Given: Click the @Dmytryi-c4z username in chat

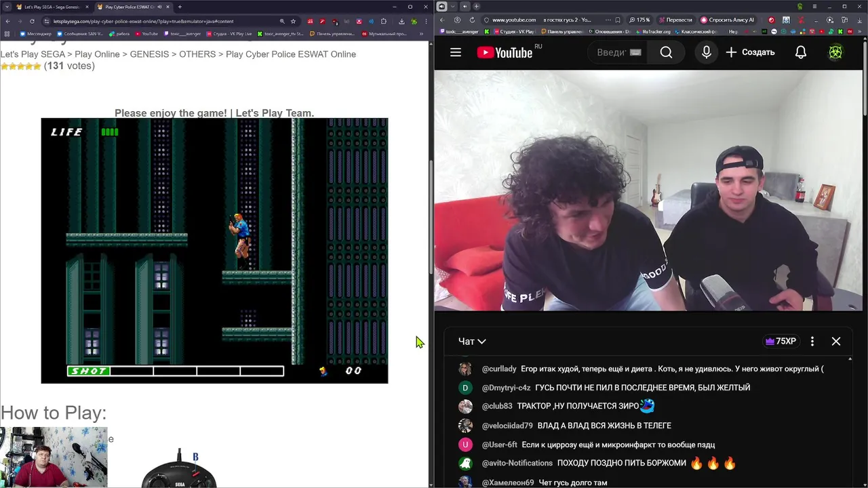Looking at the screenshot, I should point(506,388).
